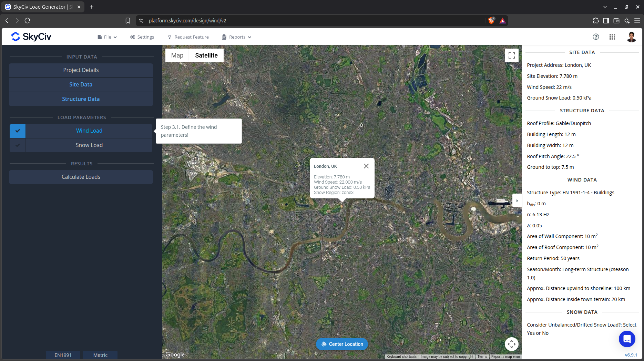Open the SkyCiv help question-mark icon
Screen dimensions: 644x361
[x=596, y=37]
